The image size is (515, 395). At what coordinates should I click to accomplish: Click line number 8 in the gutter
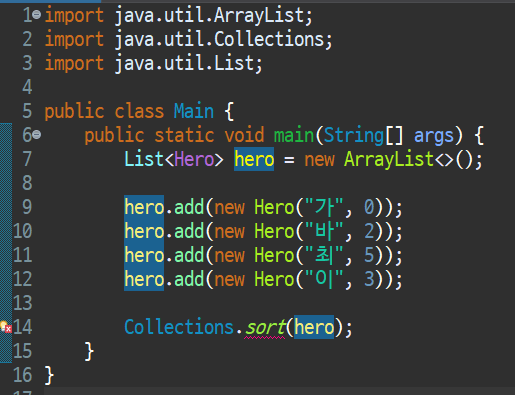point(27,183)
